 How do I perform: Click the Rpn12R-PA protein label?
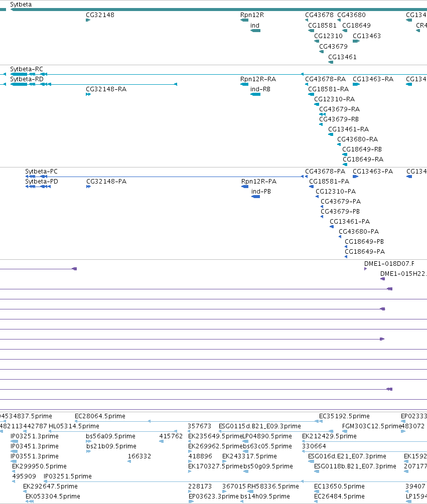[x=258, y=181]
